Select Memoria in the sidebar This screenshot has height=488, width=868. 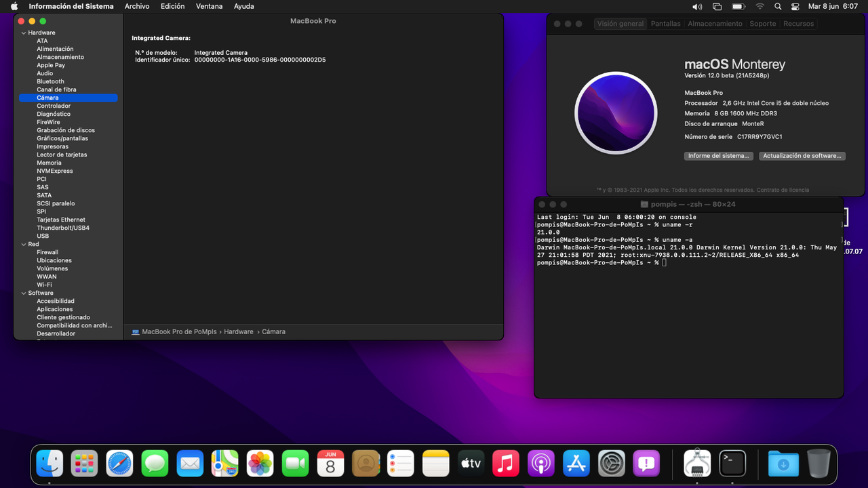tap(49, 163)
